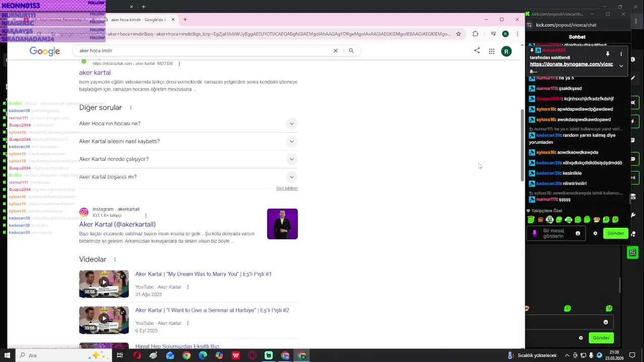The image size is (644, 362).
Task: Click the Google Chrome icon on the taskbar
Action: pyautogui.click(x=186, y=355)
